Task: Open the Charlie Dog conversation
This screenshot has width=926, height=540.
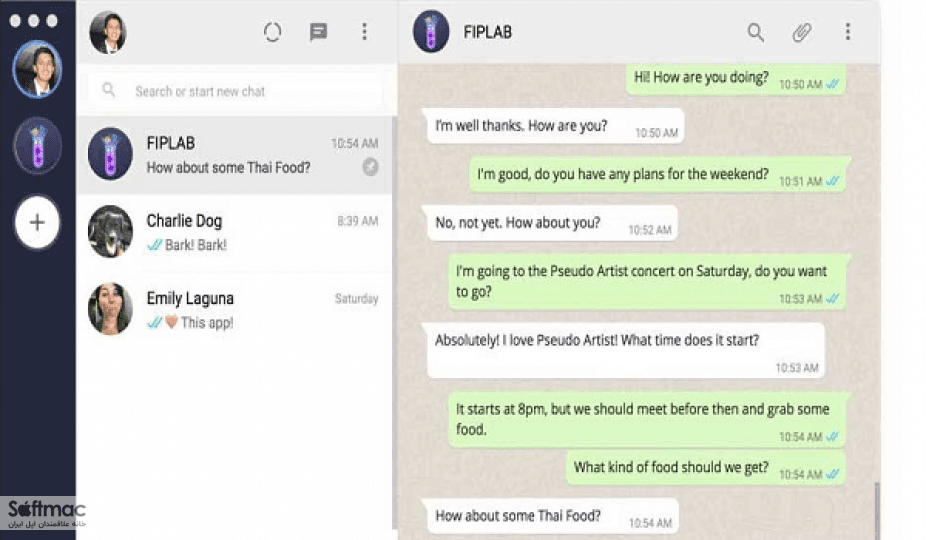Action: (x=234, y=232)
